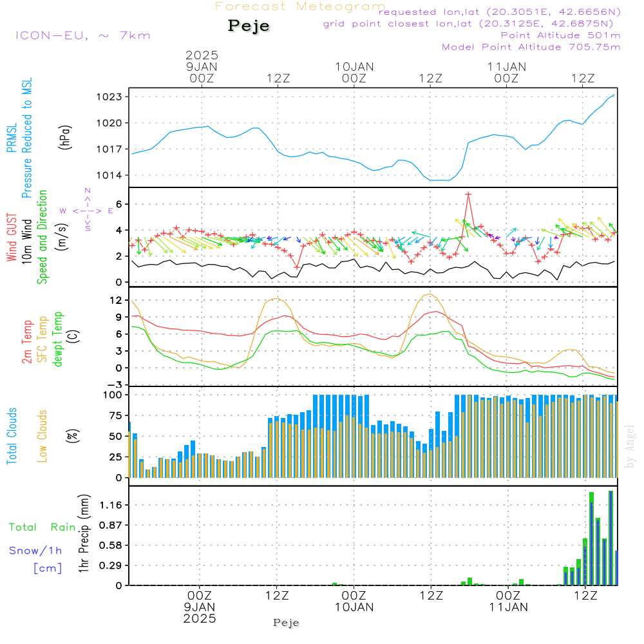Click the '10m Wind' label
Screen dimensions: 644x644
26,241
